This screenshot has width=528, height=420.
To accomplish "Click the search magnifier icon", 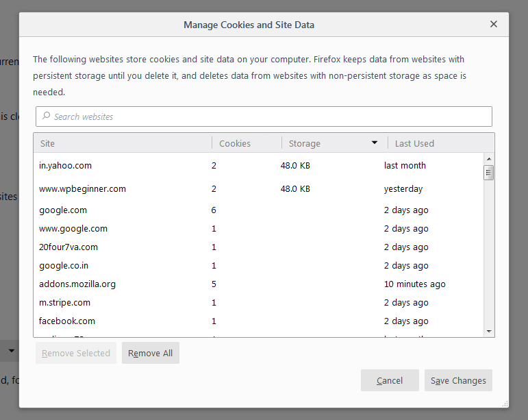I will point(47,116).
